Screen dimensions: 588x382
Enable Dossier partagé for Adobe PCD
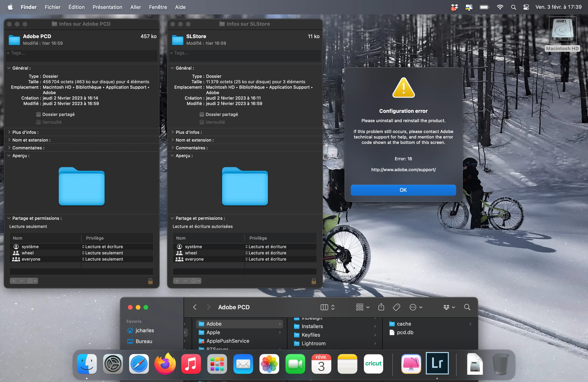[38, 114]
